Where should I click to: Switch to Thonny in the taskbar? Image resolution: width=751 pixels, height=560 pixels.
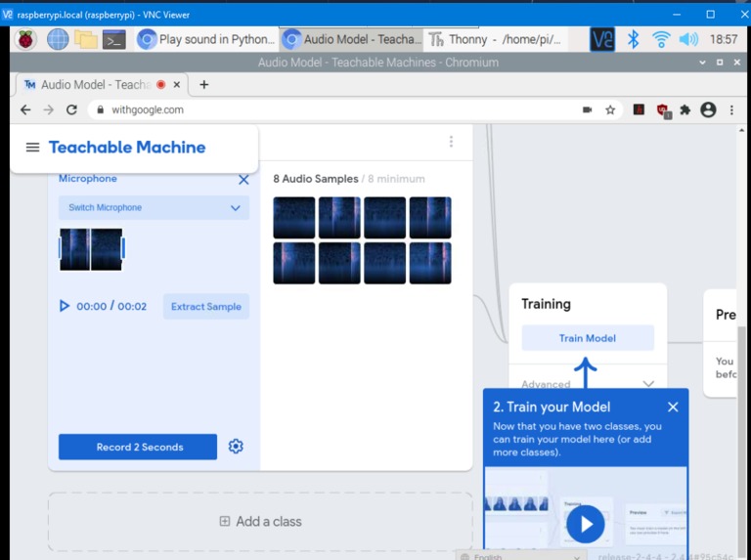(x=495, y=39)
